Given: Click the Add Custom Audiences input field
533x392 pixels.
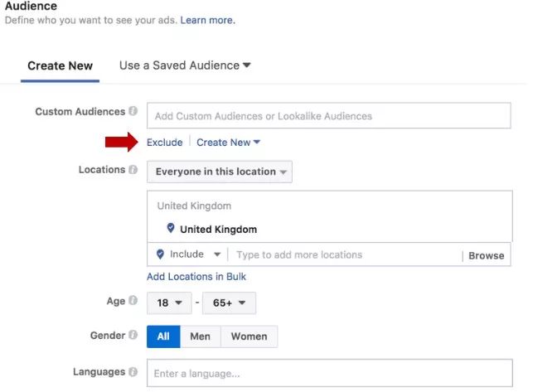Looking at the screenshot, I should point(329,115).
